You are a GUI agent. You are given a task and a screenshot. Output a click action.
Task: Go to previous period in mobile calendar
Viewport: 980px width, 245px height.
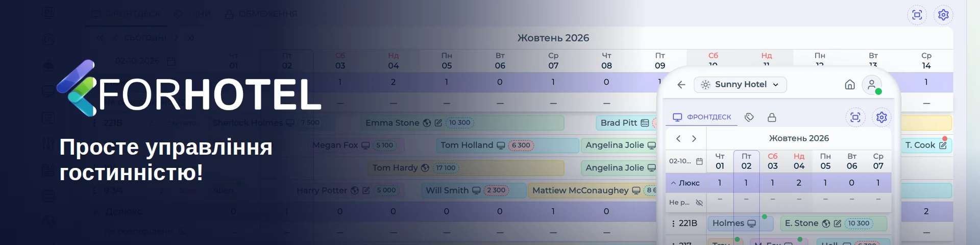tap(678, 138)
